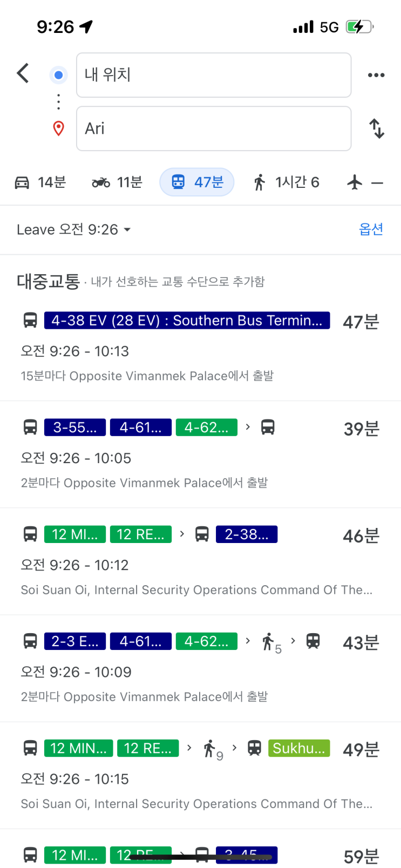Open the three-dot more options menu
Image resolution: width=401 pixels, height=868 pixels.
pos(376,75)
